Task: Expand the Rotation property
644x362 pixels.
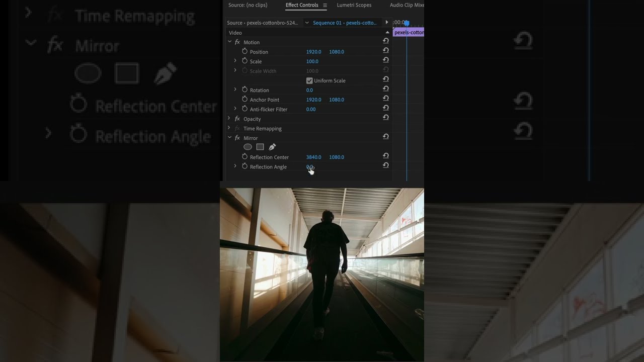Action: click(x=235, y=89)
